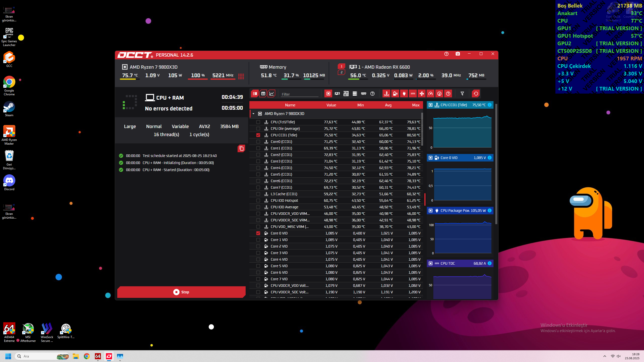Switch monitoring to the table-only view
This screenshot has height=362, width=644.
coord(263,94)
